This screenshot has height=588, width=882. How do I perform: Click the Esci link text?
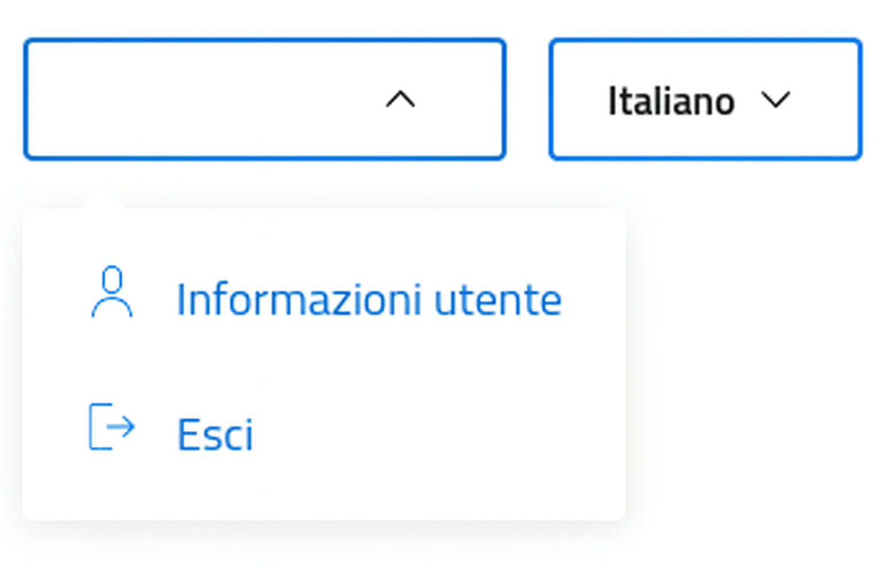click(x=215, y=434)
